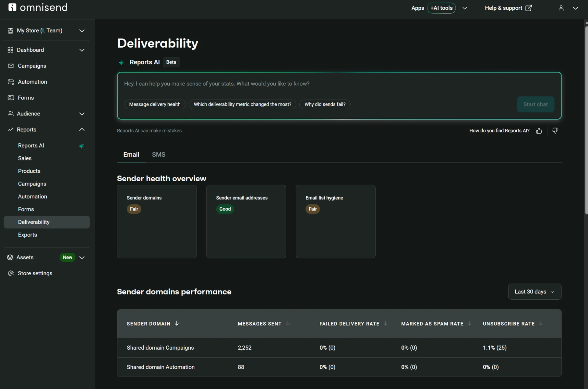
Task: Open the Apps +AI tools dropdown chevron
Action: coord(464,8)
